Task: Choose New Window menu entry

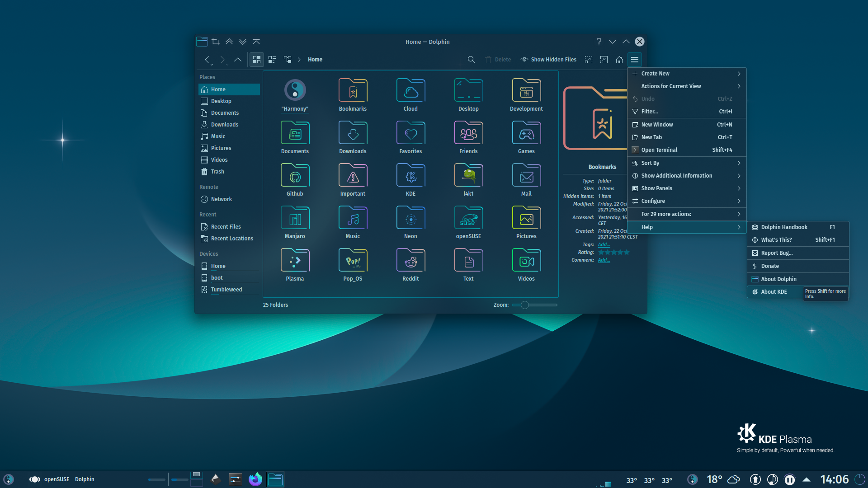Action: tap(687, 125)
